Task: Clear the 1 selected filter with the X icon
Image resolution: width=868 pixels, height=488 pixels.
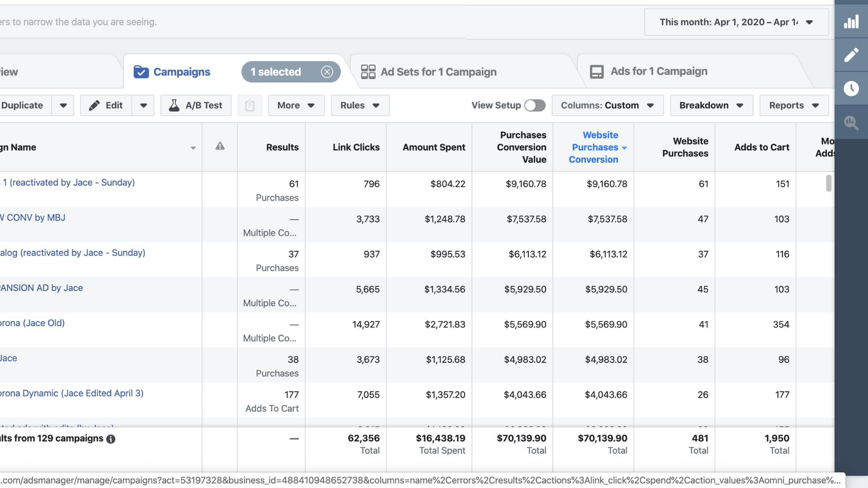Action: tap(327, 72)
